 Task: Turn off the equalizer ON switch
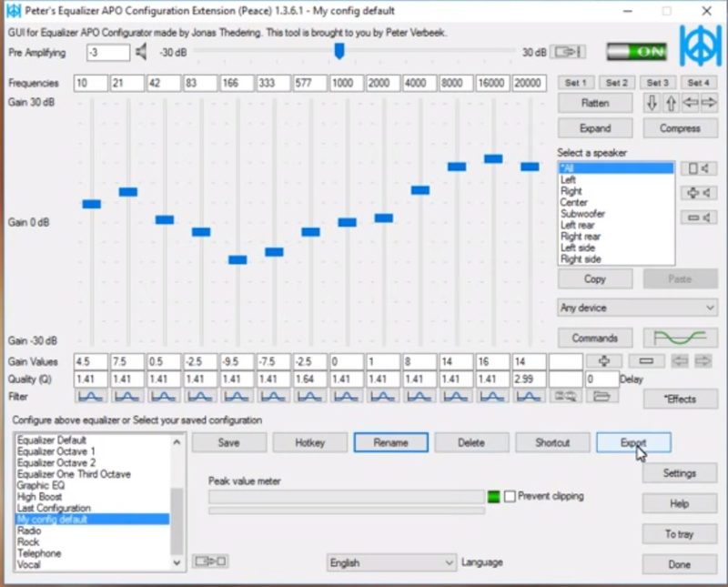(x=636, y=52)
